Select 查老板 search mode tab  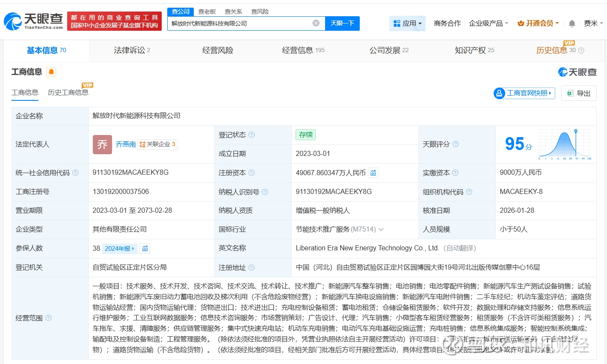click(x=207, y=12)
